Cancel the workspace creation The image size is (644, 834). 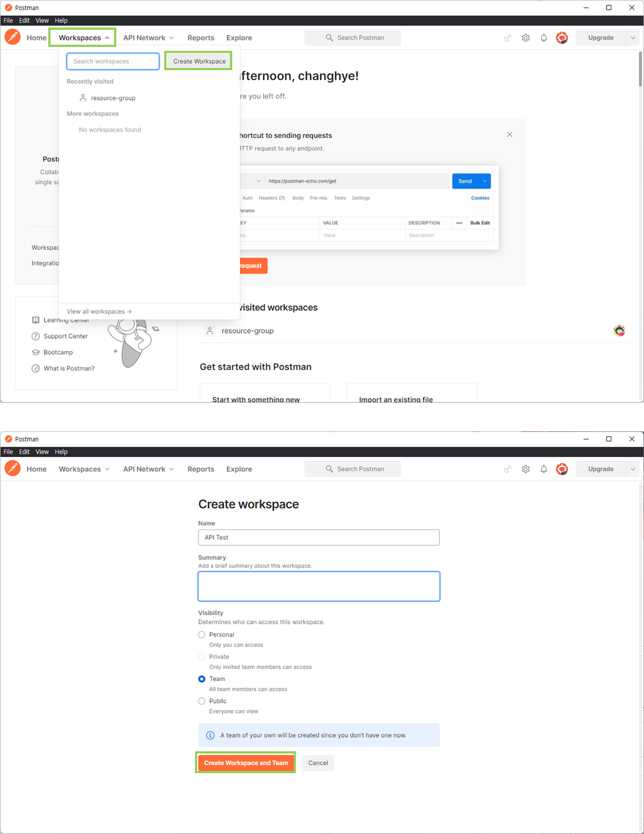coord(318,762)
